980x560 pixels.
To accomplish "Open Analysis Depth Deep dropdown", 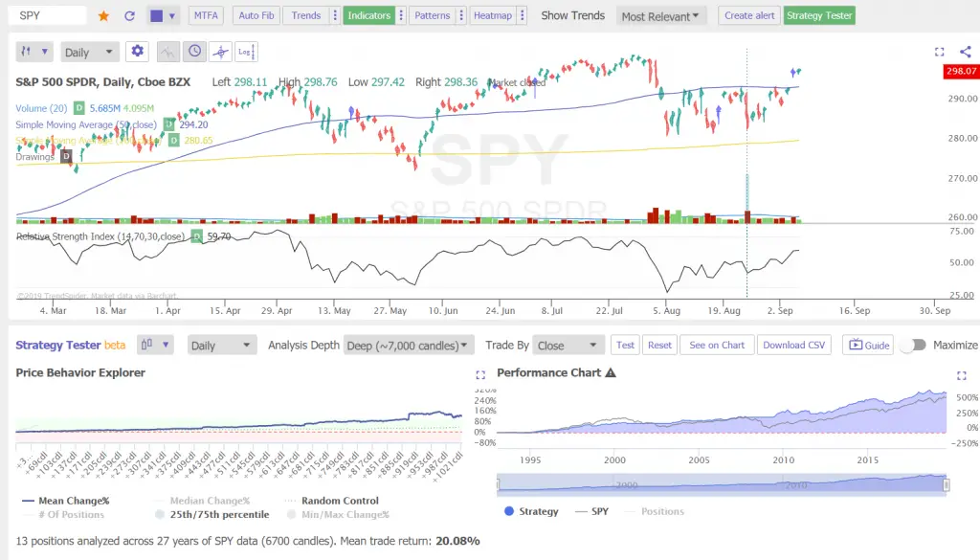I will 408,345.
